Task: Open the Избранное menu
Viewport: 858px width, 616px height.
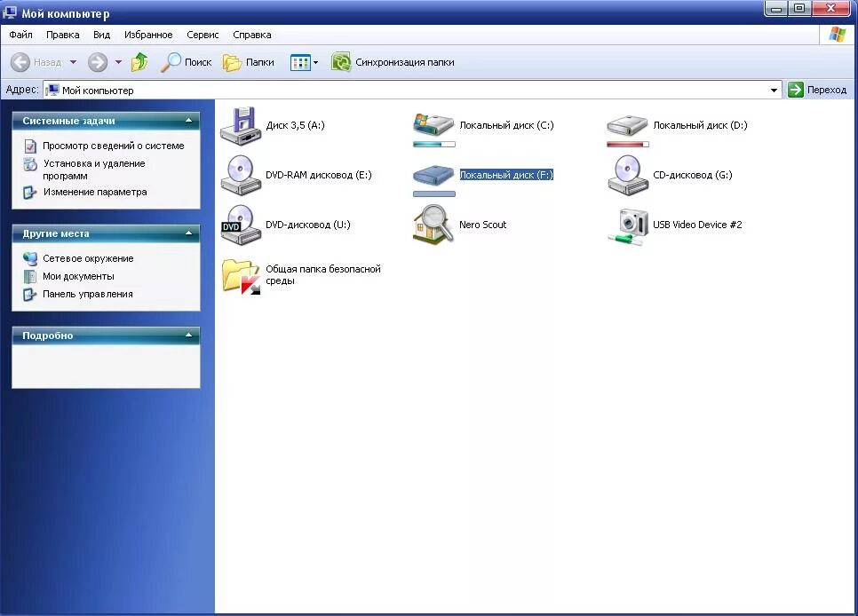Action: click(148, 35)
